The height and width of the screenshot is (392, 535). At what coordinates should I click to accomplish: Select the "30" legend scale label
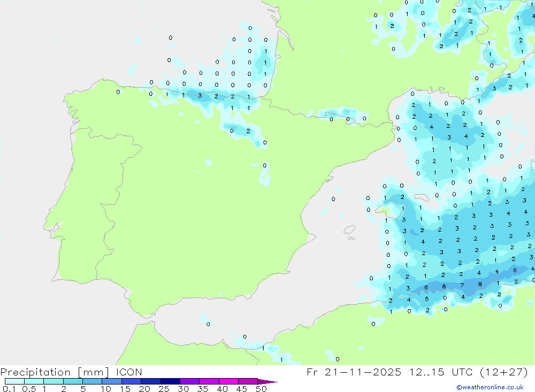click(x=184, y=389)
